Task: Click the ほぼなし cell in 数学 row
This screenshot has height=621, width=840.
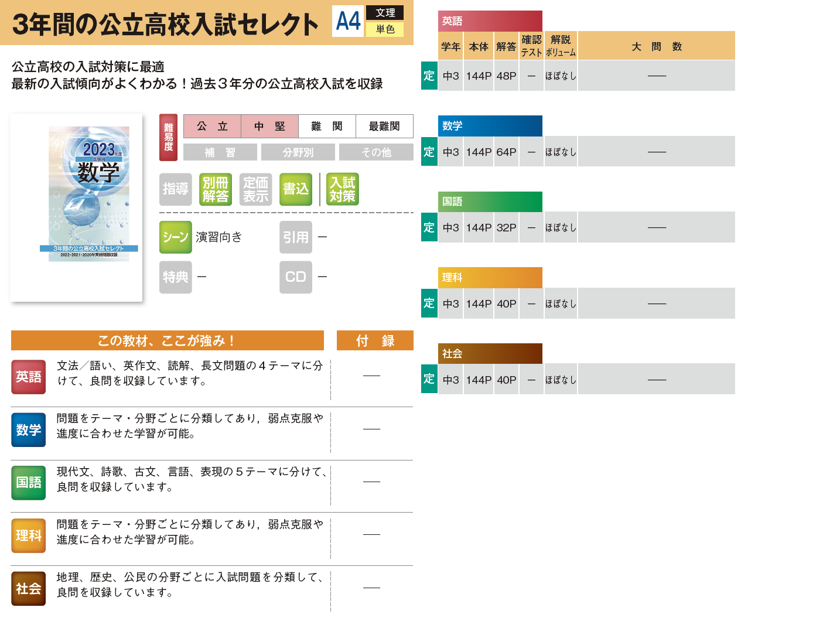Action: click(x=561, y=152)
